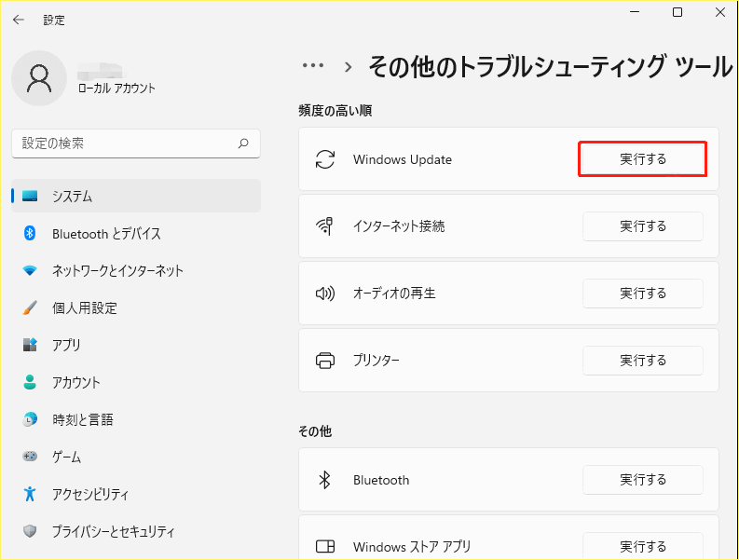Click the gamepad icon for ゲーム

pos(30,458)
